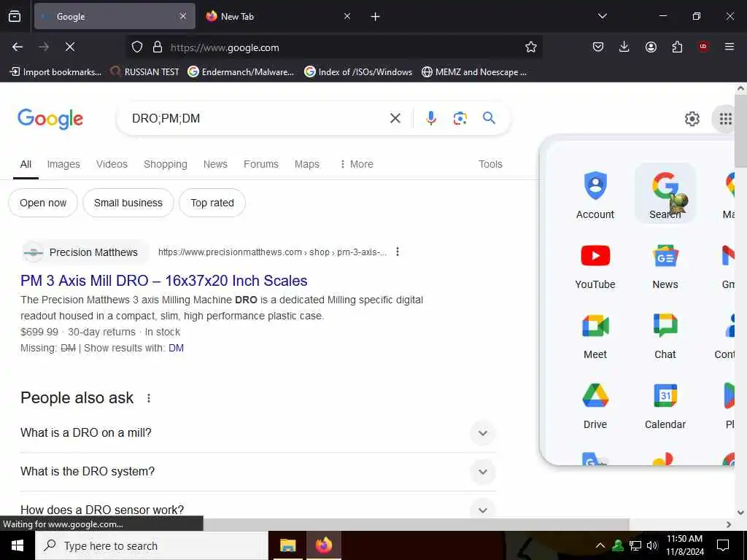Image resolution: width=747 pixels, height=560 pixels.
Task: Open Windows notification center
Action: [723, 545]
